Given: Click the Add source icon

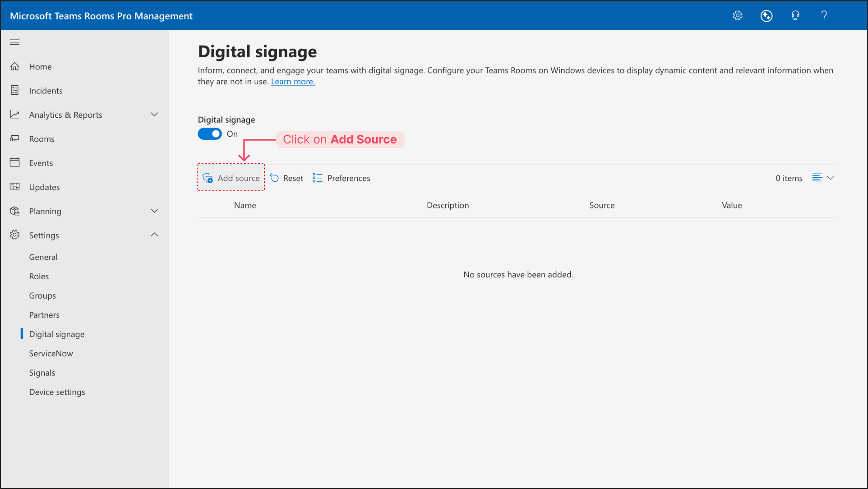Looking at the screenshot, I should point(208,178).
